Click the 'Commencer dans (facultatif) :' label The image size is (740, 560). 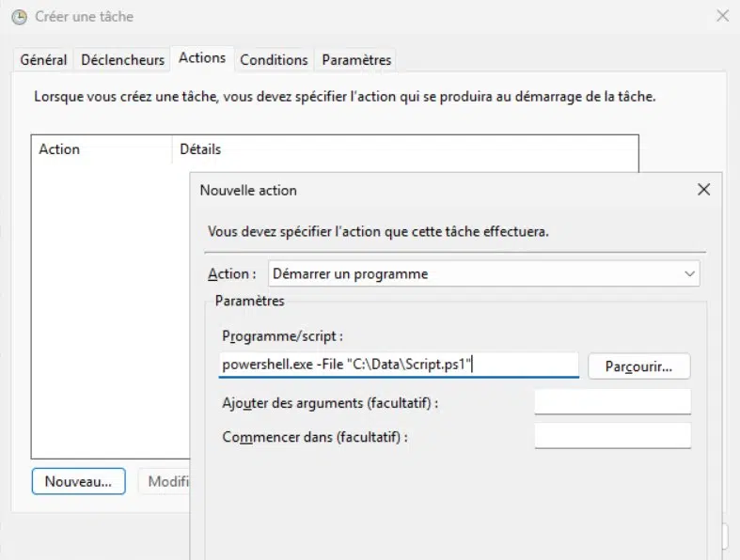click(315, 437)
